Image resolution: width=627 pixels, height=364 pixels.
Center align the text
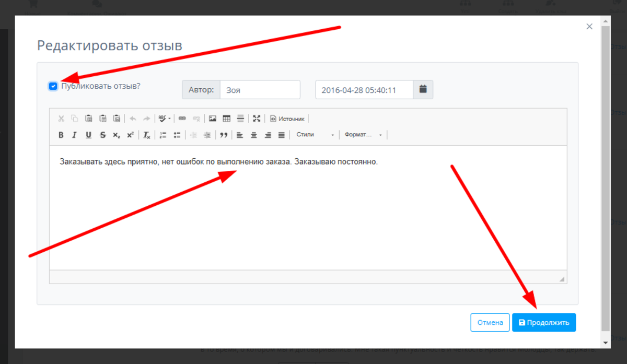[x=254, y=135]
